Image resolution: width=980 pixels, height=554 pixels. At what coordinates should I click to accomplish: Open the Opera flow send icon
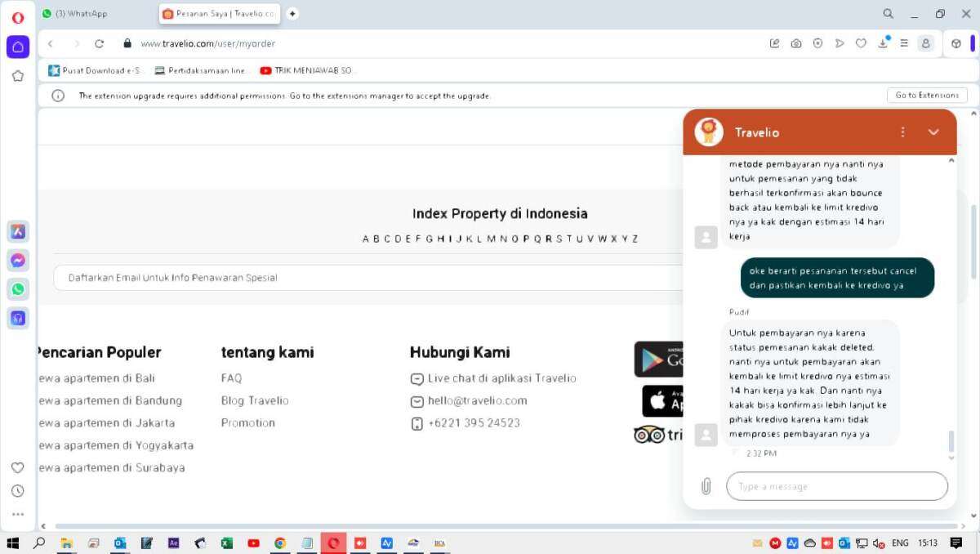coord(840,43)
